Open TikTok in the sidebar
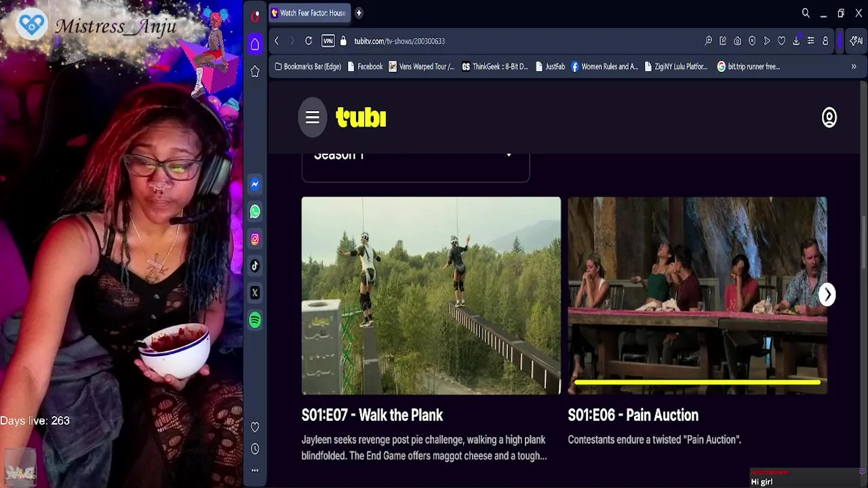The image size is (868, 488). (x=255, y=266)
